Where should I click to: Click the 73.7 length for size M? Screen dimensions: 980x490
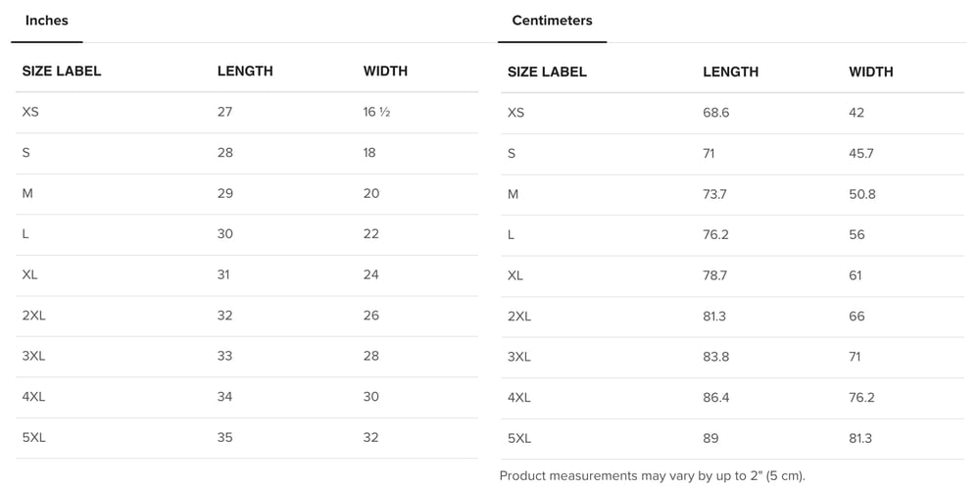(714, 194)
